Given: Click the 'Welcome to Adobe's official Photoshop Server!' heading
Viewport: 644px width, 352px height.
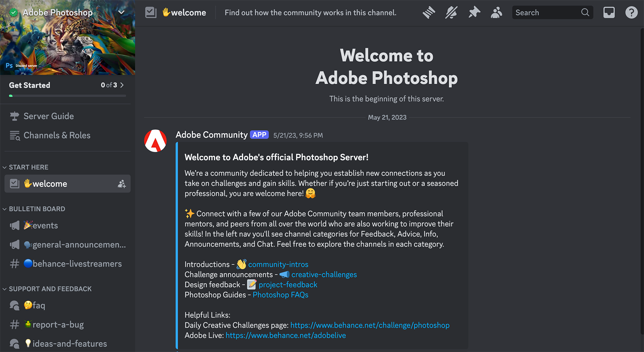Looking at the screenshot, I should 277,157.
